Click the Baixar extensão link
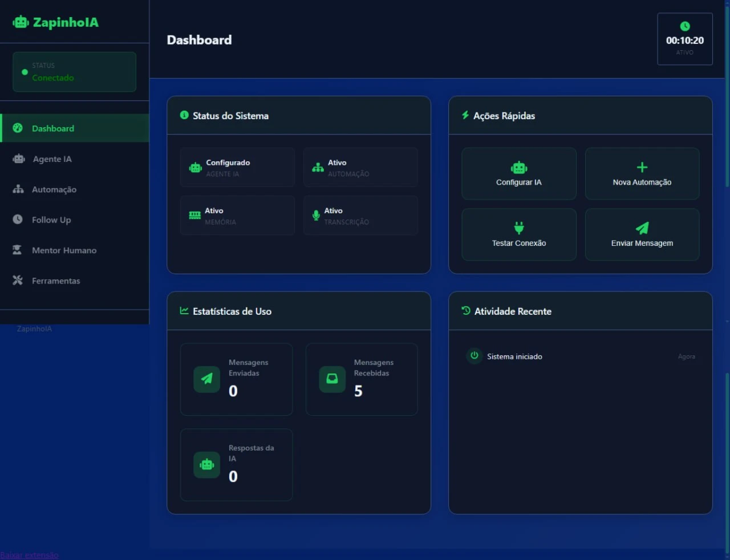The width and height of the screenshot is (730, 560). click(29, 555)
